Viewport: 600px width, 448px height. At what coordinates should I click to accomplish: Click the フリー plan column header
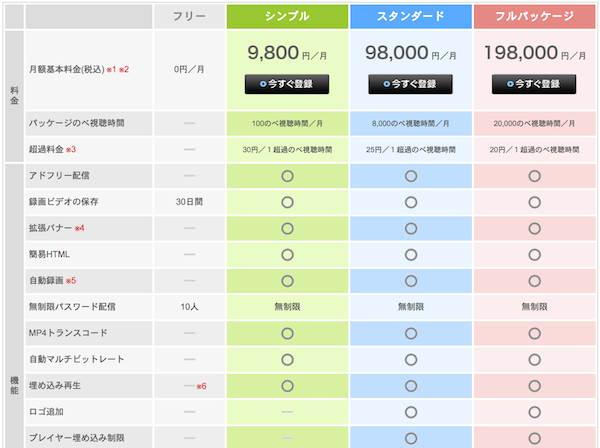click(x=189, y=16)
